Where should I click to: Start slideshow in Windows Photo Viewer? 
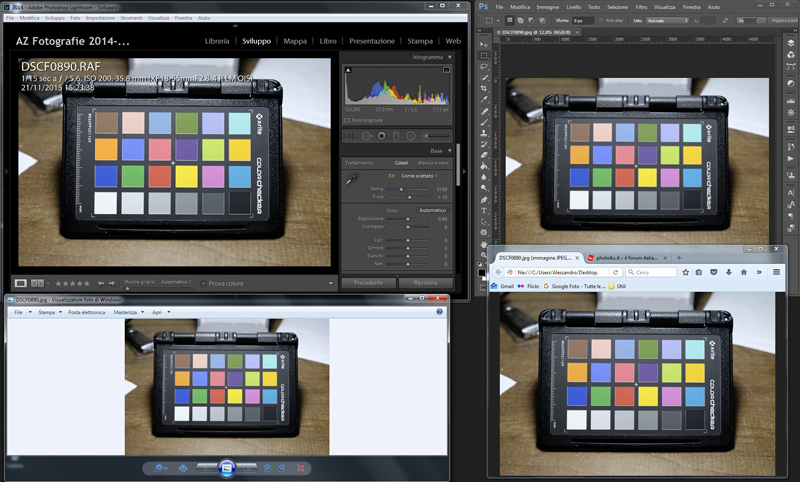226,468
